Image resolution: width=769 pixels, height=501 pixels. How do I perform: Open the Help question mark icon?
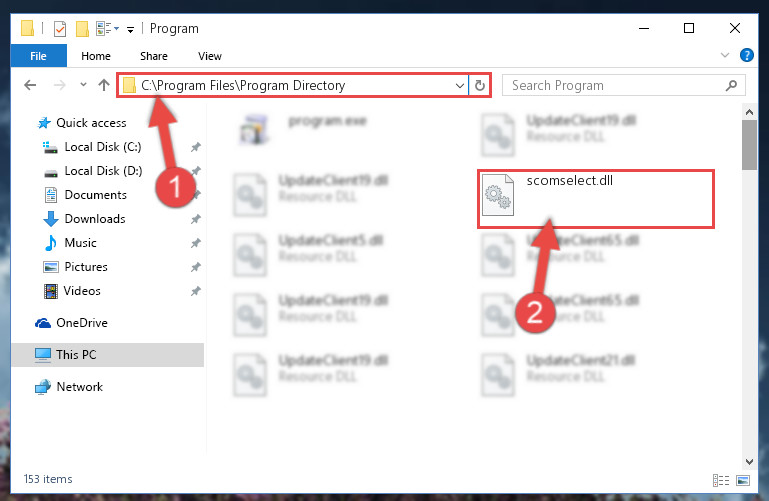(x=746, y=55)
